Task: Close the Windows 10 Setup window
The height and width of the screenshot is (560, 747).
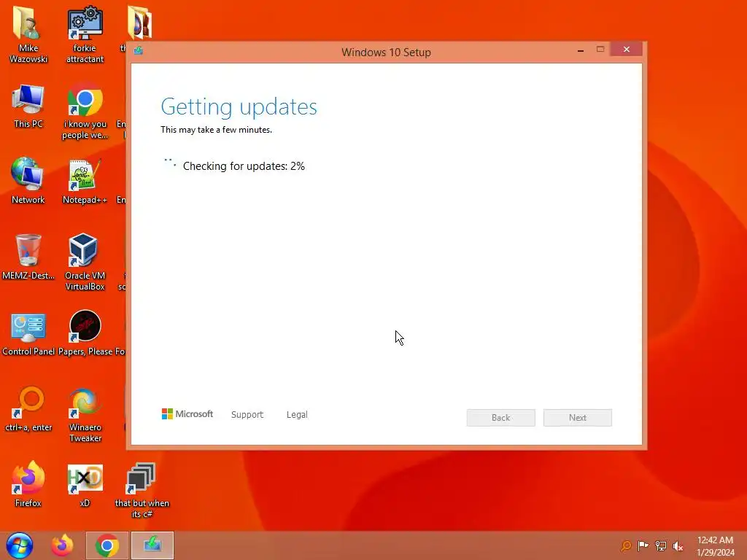Action: [x=627, y=49]
